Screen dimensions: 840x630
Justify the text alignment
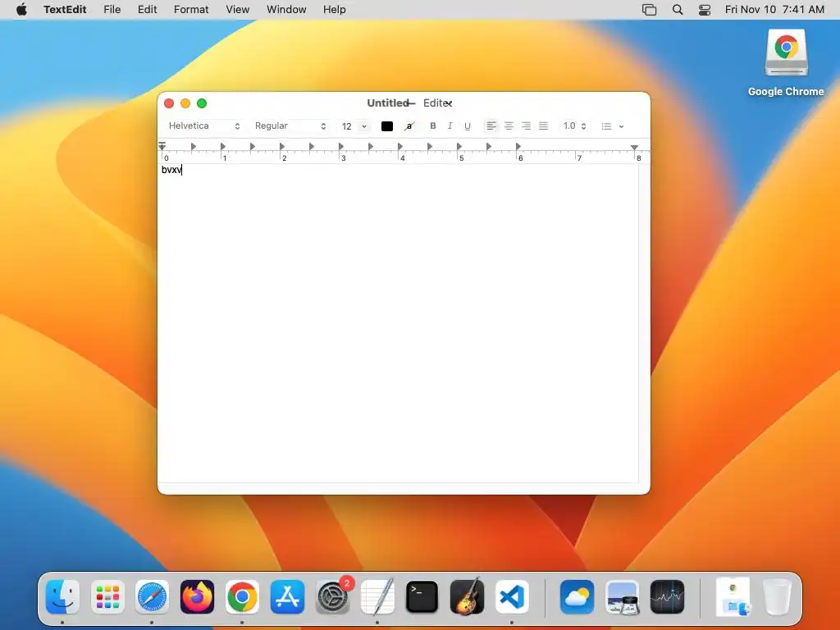[x=543, y=126]
